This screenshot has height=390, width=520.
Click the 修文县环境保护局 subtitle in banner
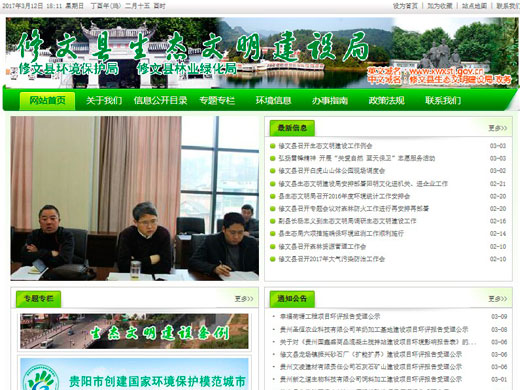point(68,69)
